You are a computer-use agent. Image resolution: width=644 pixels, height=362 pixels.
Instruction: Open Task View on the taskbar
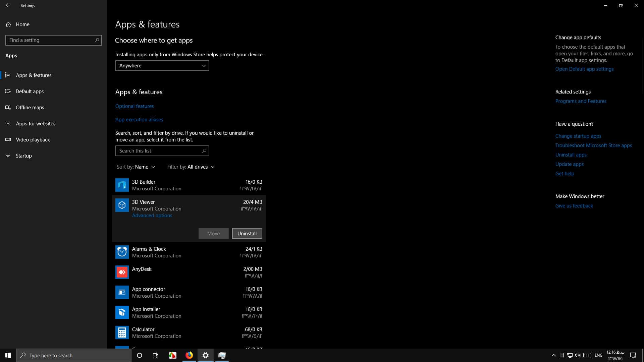[156, 355]
